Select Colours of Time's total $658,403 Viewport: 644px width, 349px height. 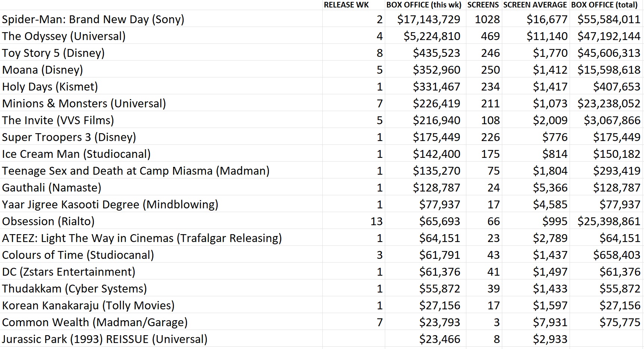click(x=617, y=255)
